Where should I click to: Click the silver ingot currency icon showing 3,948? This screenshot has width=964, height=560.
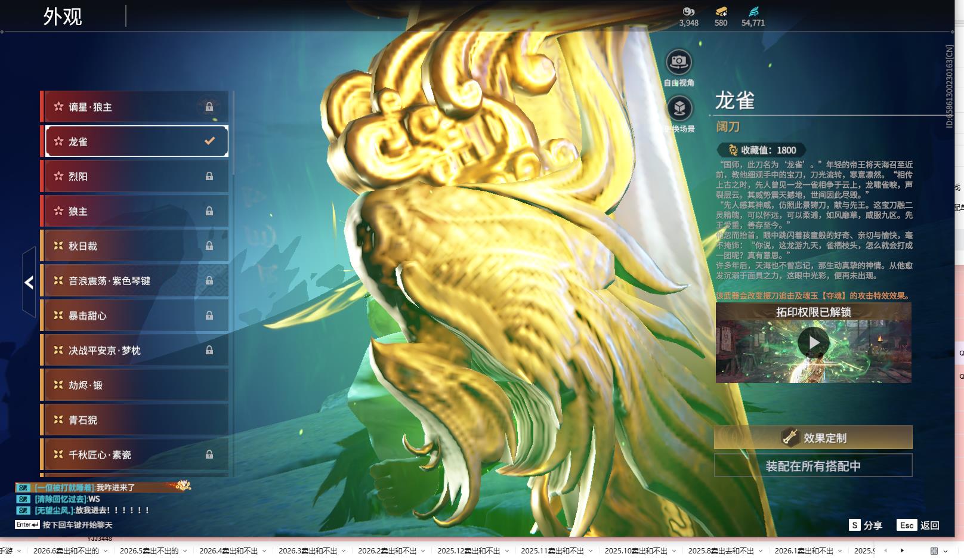(x=688, y=11)
